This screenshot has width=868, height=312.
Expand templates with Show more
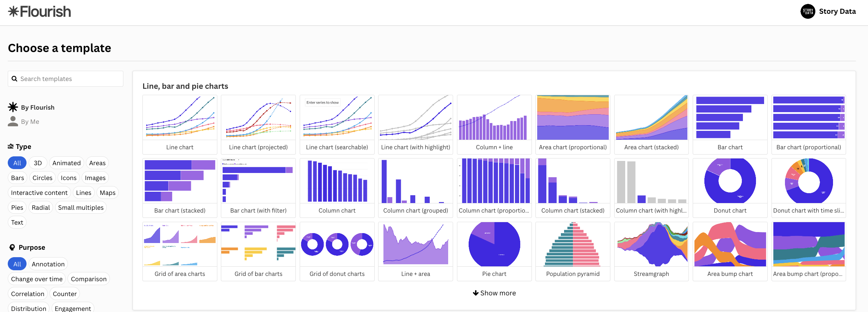coord(494,293)
